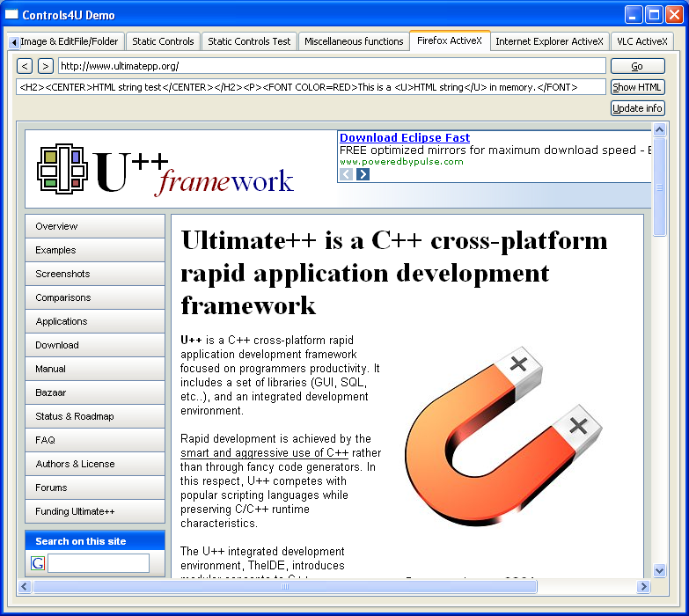This screenshot has height=616, width=689.
Task: Switch to the Internet Explorer ActiveX tab
Action: tap(549, 41)
